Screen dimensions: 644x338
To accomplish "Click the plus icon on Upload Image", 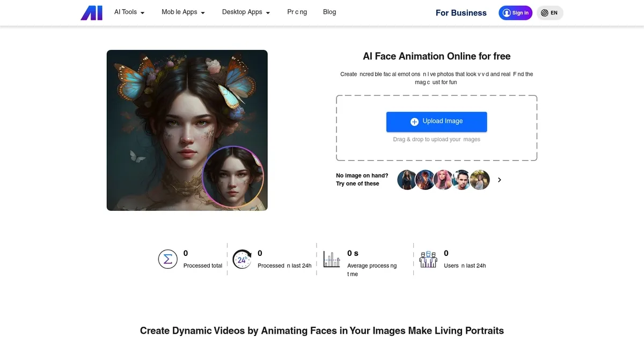I will pos(414,122).
